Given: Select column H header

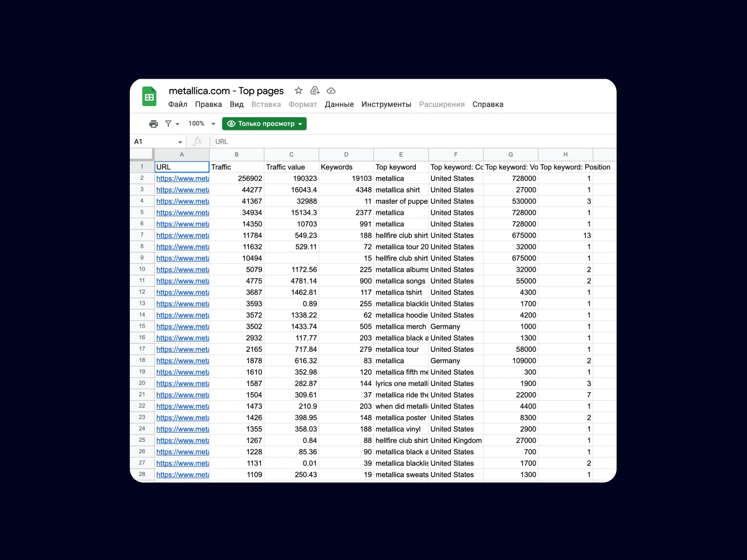Looking at the screenshot, I should pos(566,155).
